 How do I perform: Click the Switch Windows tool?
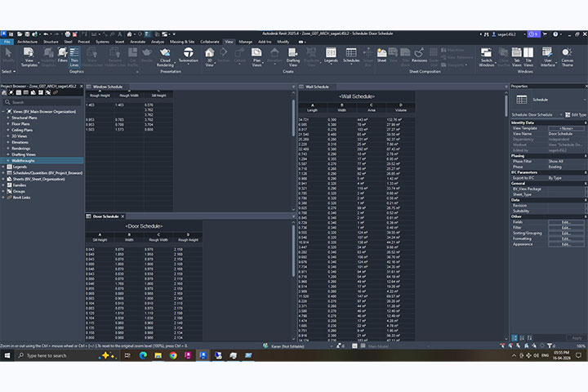pyautogui.click(x=487, y=57)
